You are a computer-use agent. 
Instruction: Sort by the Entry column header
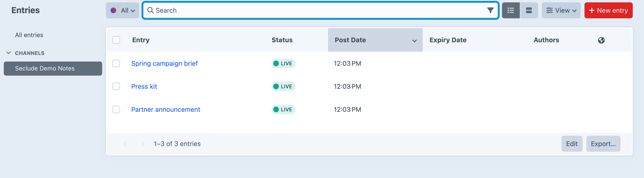(x=141, y=40)
